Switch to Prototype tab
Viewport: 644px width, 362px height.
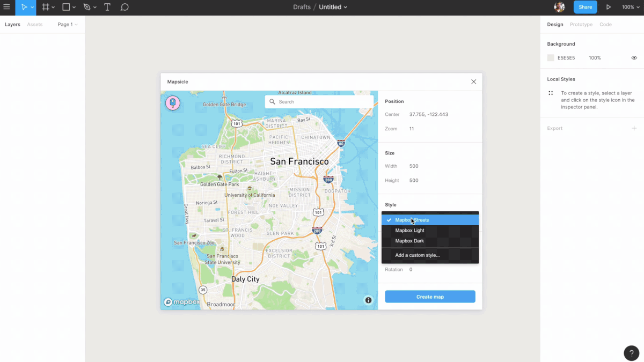[581, 25]
